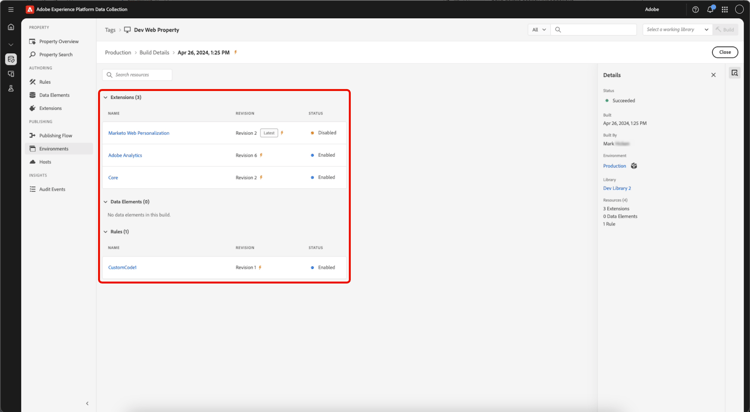Click the Search resources field
The height and width of the screenshot is (412, 750).
[137, 75]
